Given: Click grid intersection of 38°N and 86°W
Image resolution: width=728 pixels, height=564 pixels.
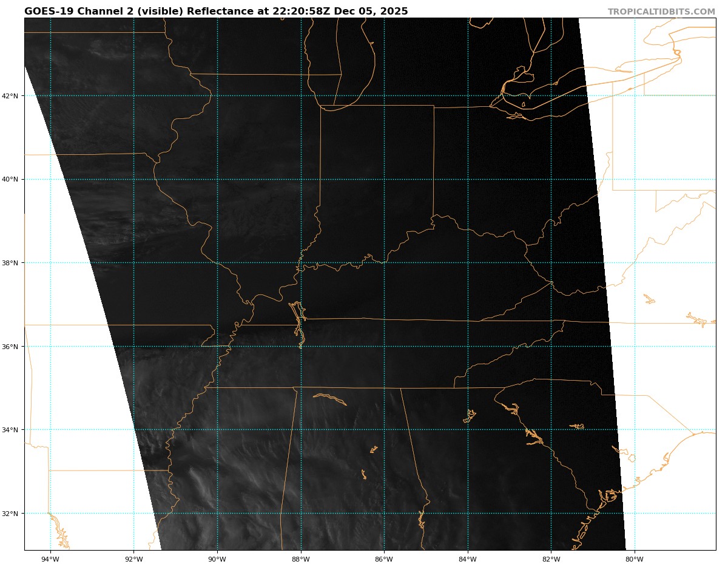Looking at the screenshot, I should click(384, 263).
